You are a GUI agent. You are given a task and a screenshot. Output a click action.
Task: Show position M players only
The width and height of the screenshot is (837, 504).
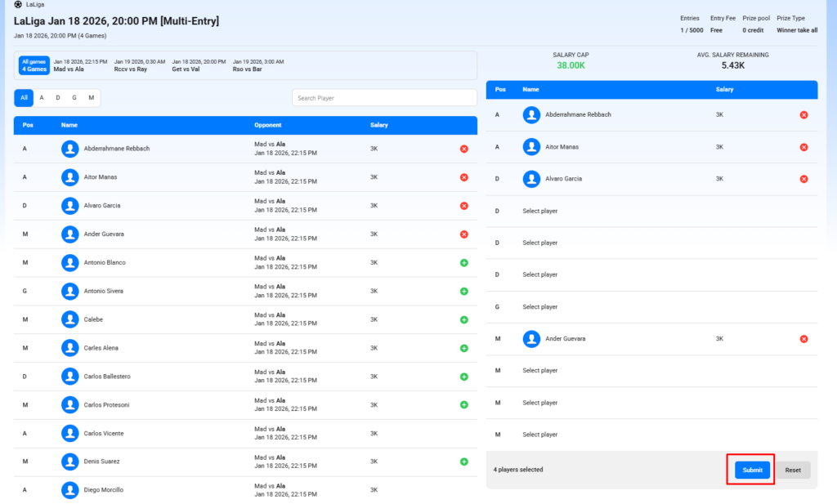point(91,98)
